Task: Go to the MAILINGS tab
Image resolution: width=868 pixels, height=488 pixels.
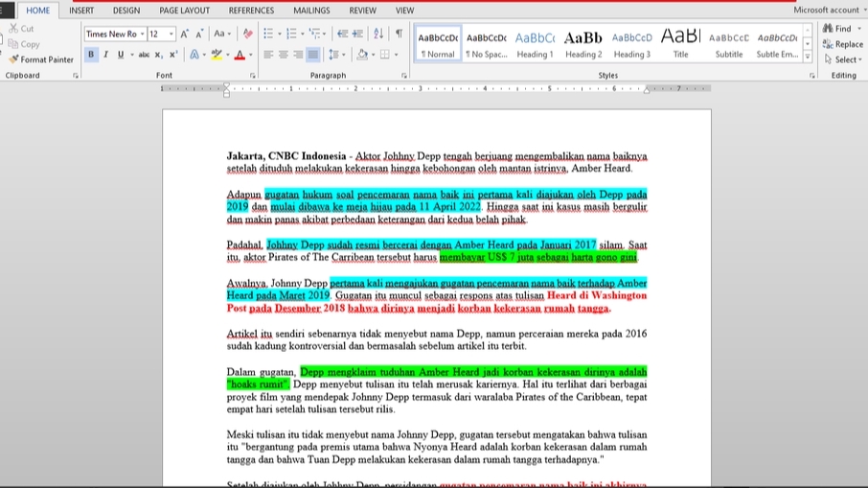Action: (x=311, y=10)
